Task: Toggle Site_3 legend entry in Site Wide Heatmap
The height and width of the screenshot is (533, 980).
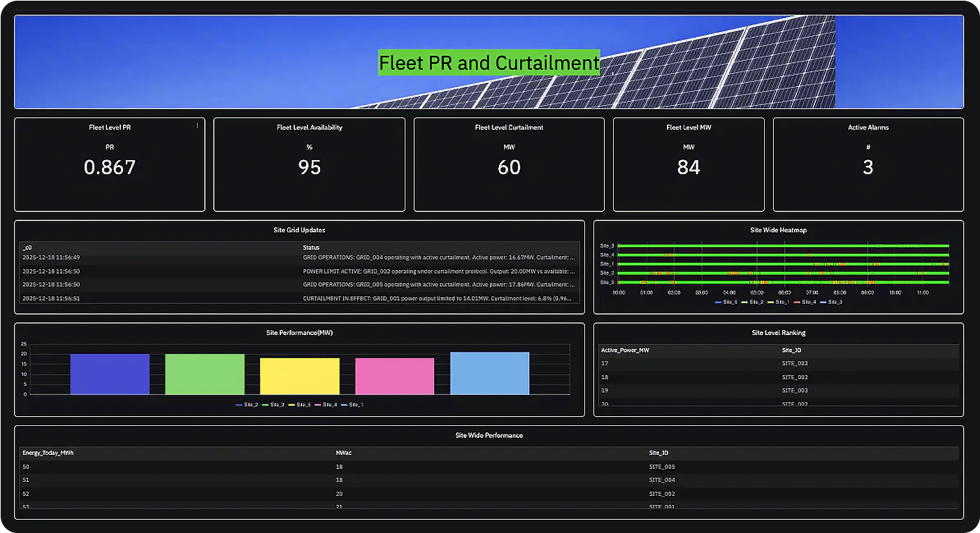Action: [832, 302]
